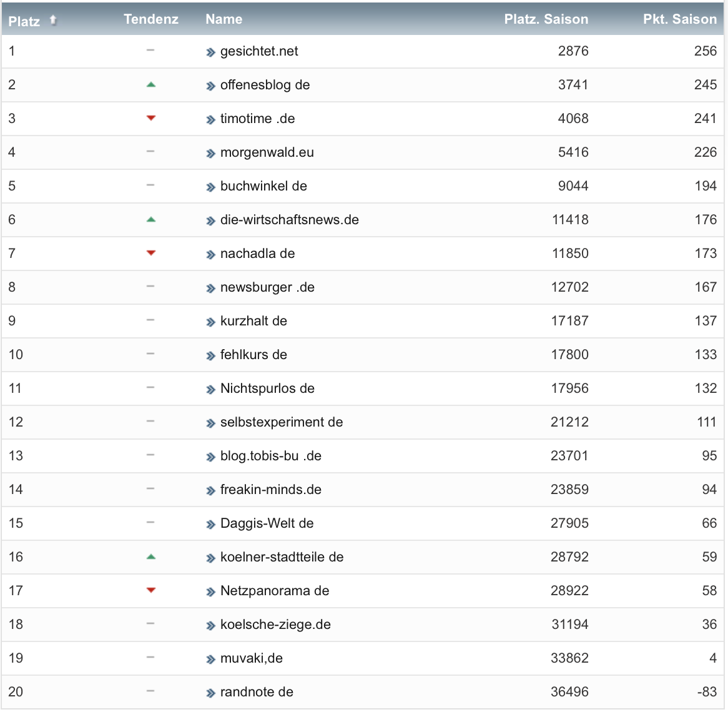Click red down arrow for Netzpanorama
Viewport: 728px width, 712px height.
click(x=150, y=590)
